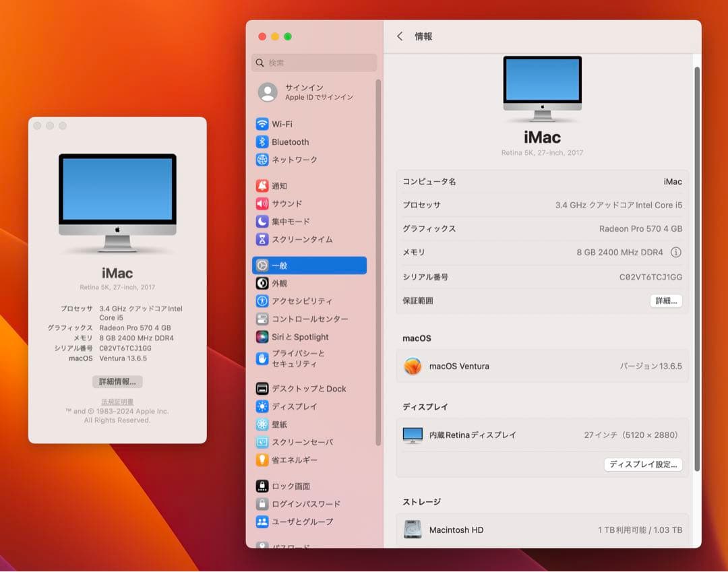Go back using the 情報 back chevron
The height and width of the screenshot is (572, 728).
[x=400, y=37]
